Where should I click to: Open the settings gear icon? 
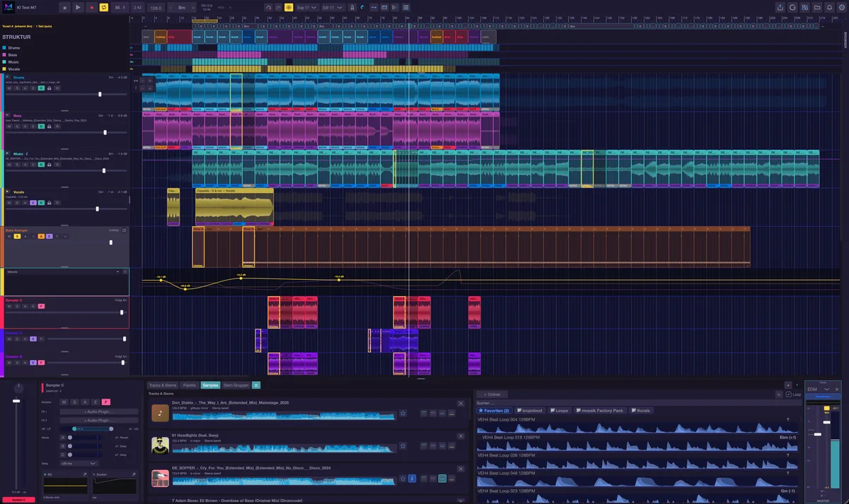pyautogui.click(x=841, y=7)
